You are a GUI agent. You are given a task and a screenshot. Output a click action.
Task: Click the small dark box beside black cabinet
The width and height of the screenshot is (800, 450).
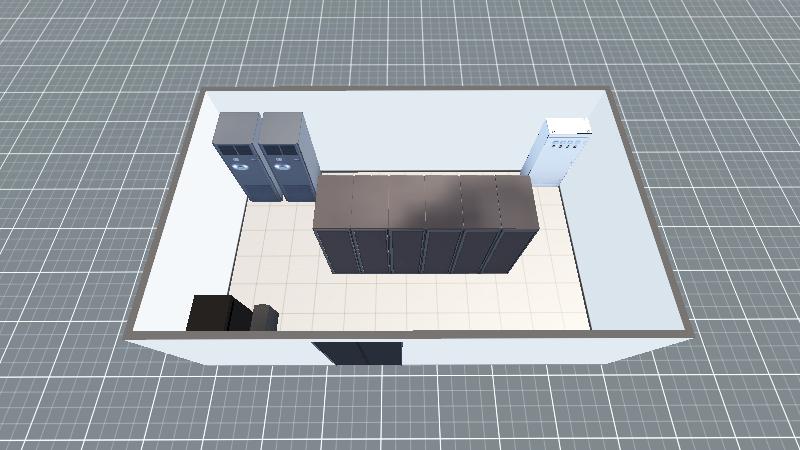(264, 317)
